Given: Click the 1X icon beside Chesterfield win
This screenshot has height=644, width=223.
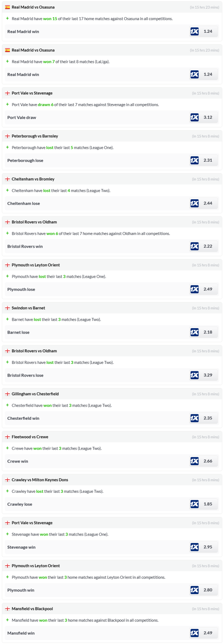Looking at the screenshot, I should [x=194, y=418].
